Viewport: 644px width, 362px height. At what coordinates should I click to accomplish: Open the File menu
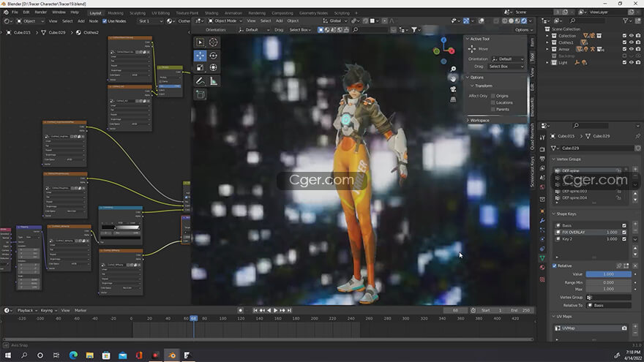click(x=15, y=12)
